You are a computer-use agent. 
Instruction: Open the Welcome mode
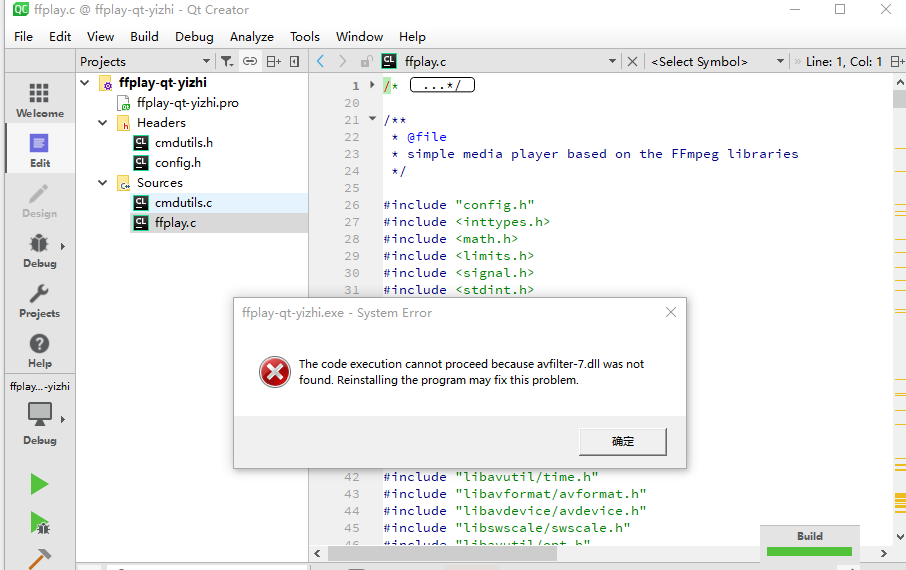[x=40, y=99]
